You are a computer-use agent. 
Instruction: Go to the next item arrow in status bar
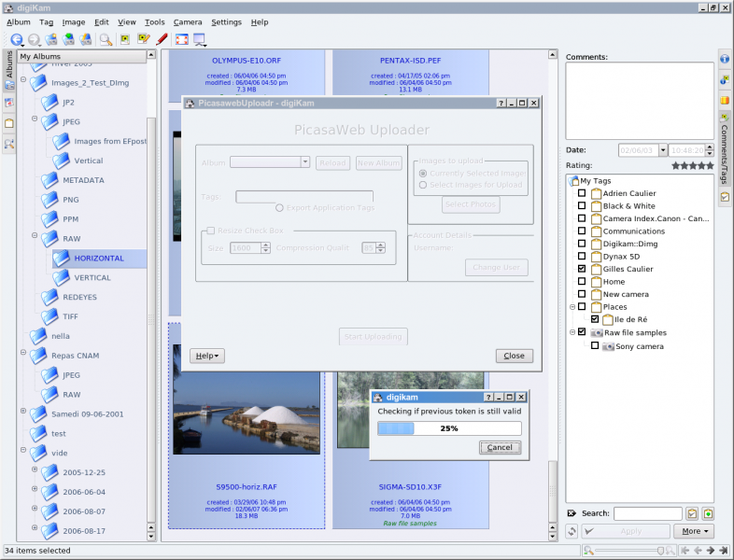point(711,551)
